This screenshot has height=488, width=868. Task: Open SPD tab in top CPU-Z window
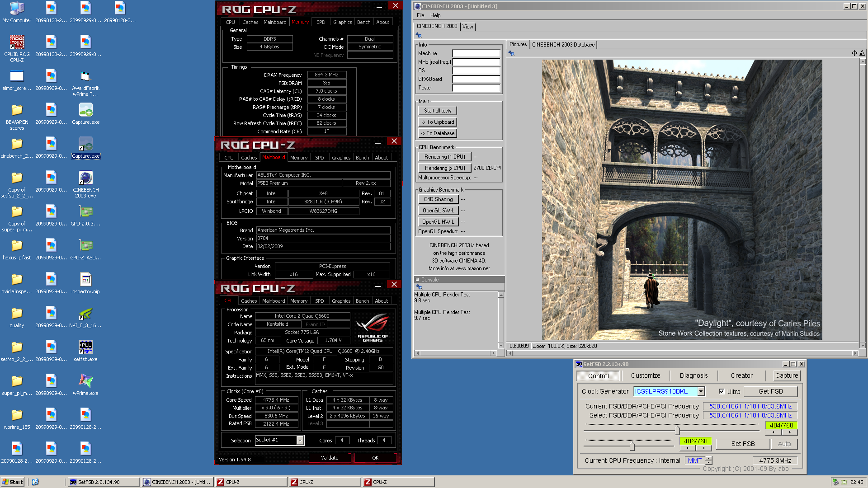click(321, 22)
